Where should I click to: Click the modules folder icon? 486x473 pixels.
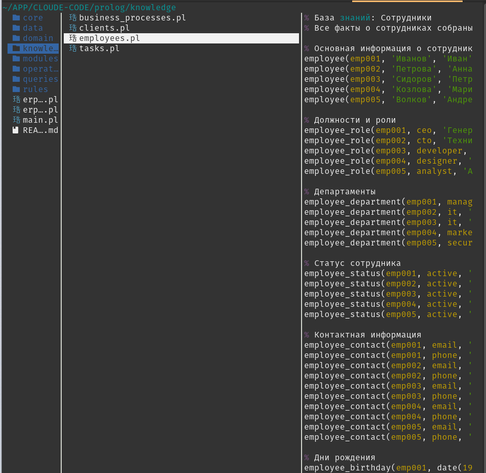click(x=16, y=59)
